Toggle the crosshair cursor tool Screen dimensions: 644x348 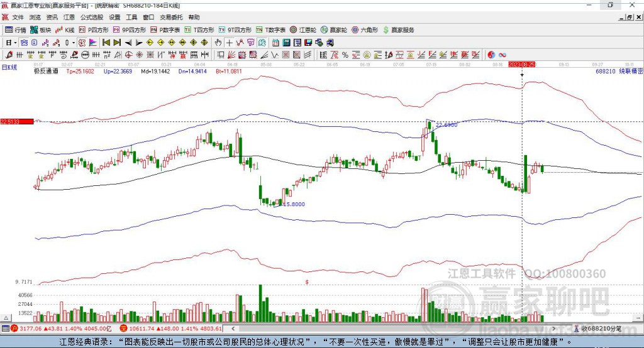coord(229,43)
